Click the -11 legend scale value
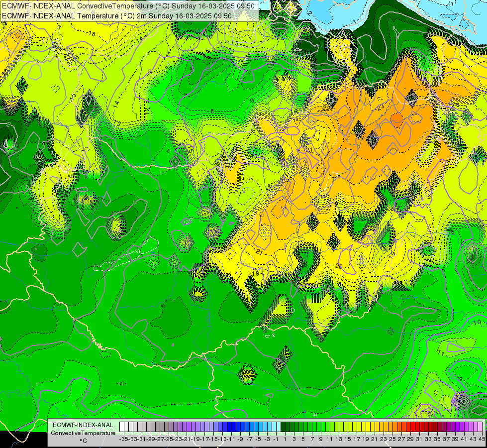This screenshot has height=448, width=487. (x=231, y=439)
